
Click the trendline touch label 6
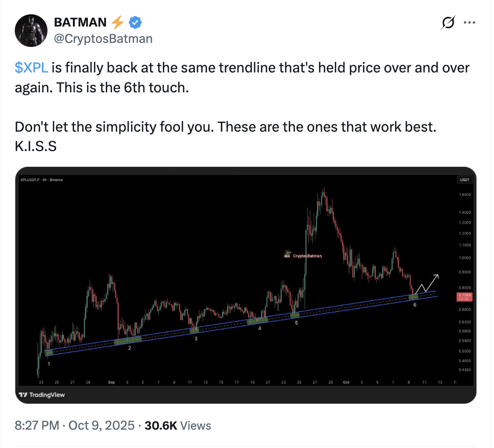[x=414, y=305]
